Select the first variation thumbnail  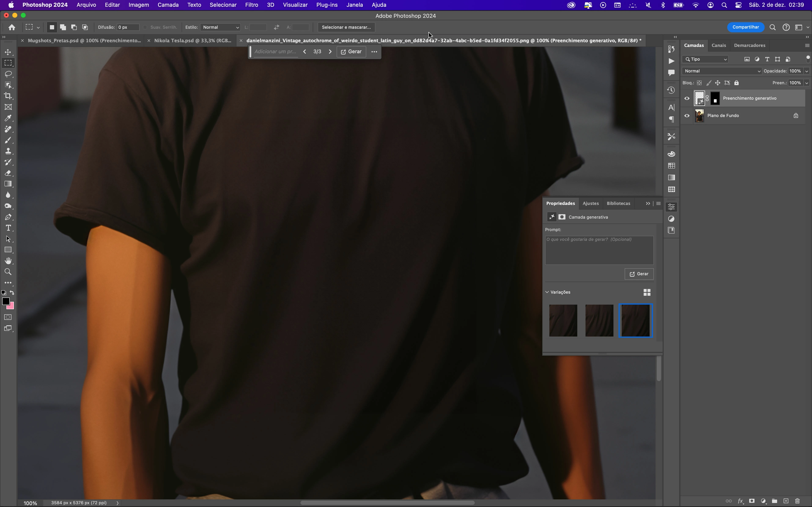pos(563,320)
